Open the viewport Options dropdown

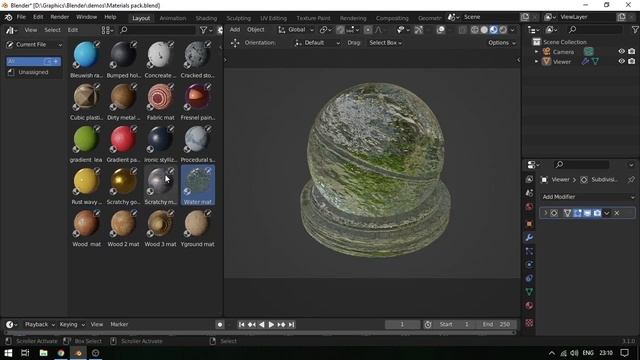click(x=502, y=43)
